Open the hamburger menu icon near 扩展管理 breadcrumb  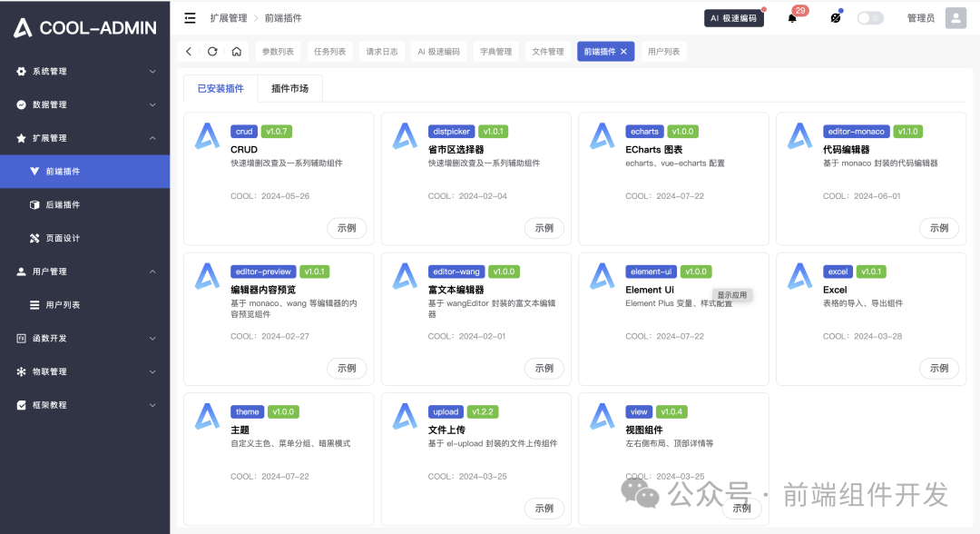191,16
